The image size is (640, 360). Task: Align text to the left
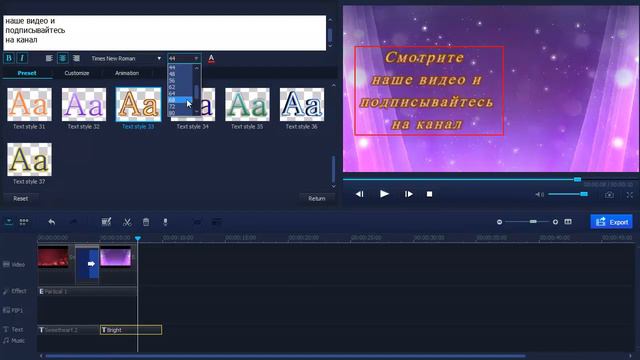tap(49, 58)
